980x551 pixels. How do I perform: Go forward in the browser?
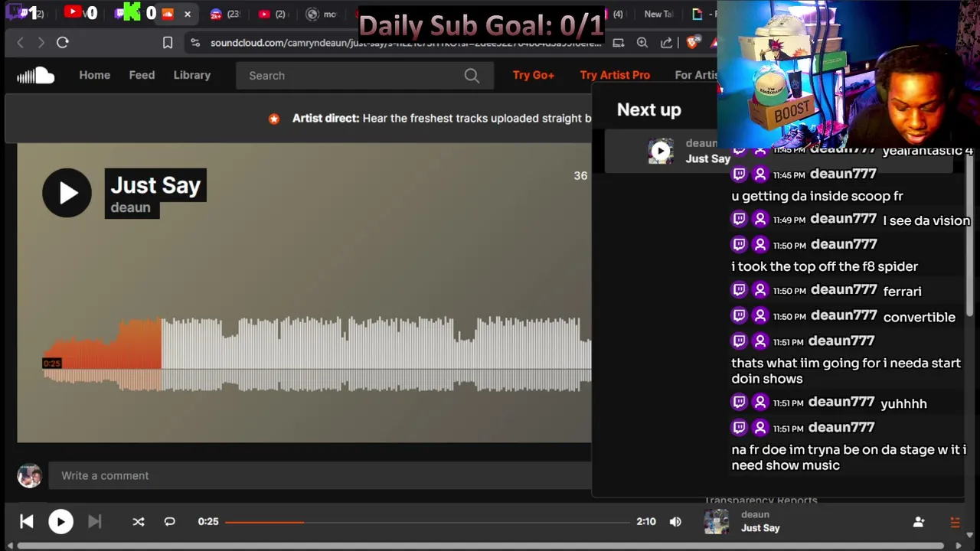click(41, 43)
